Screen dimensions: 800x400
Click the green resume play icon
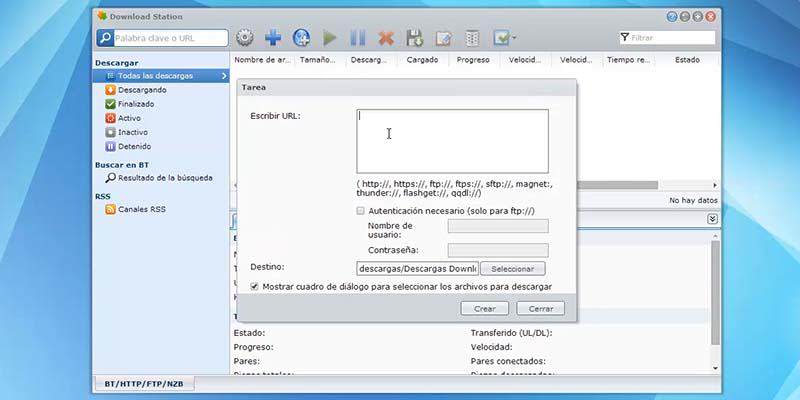[330, 38]
